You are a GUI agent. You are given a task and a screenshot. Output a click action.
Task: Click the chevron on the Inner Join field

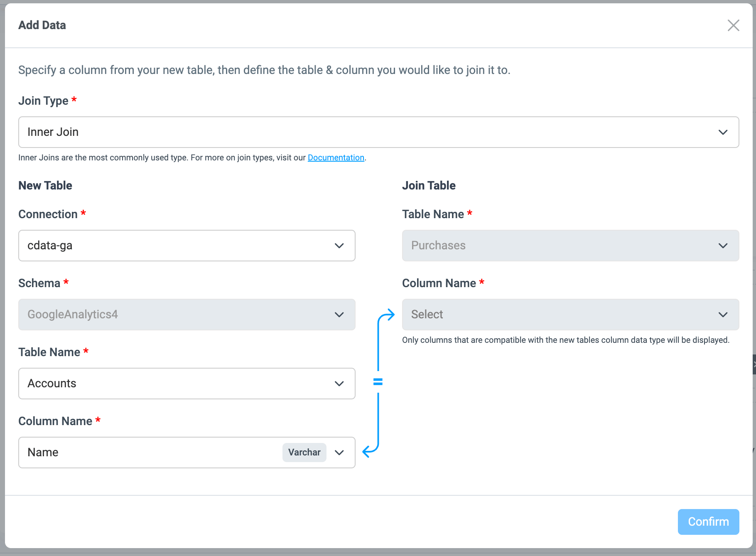pyautogui.click(x=723, y=132)
